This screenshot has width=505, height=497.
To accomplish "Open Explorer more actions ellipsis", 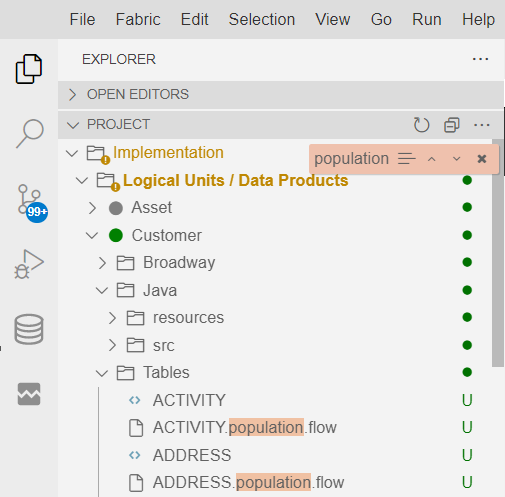I will click(480, 59).
